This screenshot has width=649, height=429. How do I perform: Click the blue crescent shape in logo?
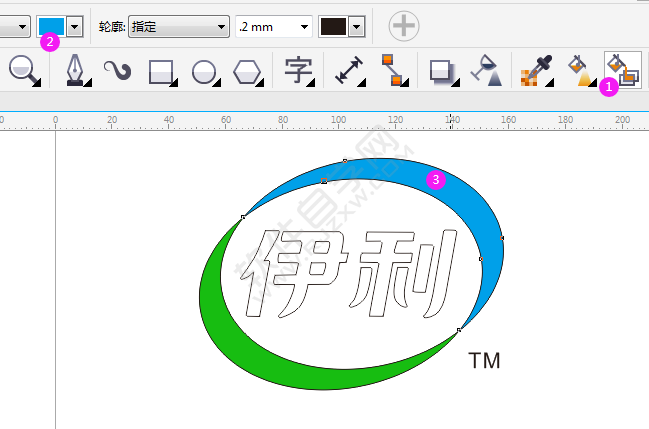click(468, 195)
